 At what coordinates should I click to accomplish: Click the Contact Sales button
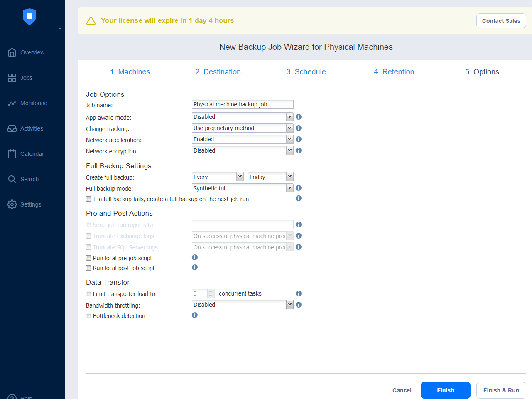click(x=501, y=21)
